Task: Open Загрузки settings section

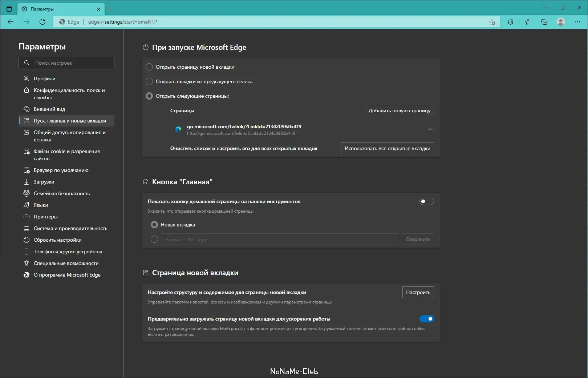Action: click(67, 182)
